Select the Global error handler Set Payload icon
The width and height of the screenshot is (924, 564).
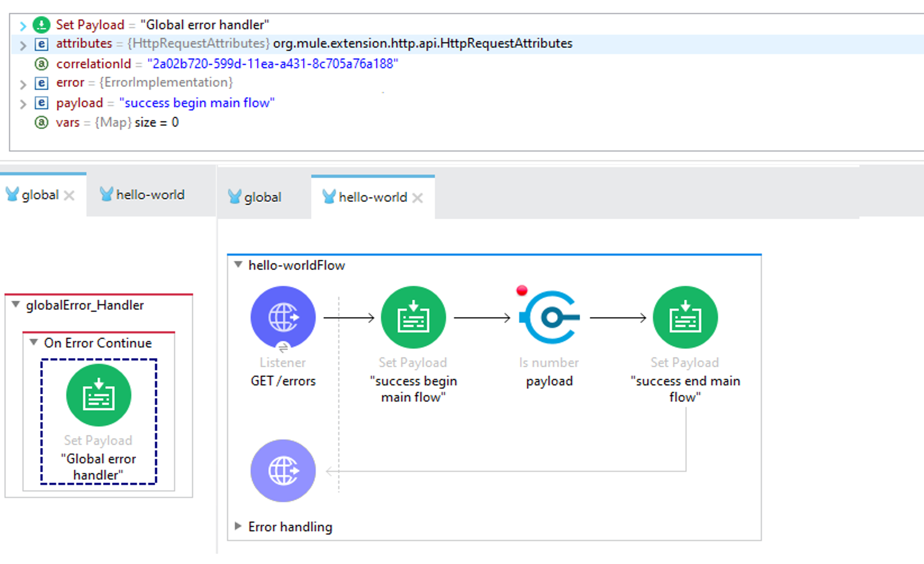[98, 395]
